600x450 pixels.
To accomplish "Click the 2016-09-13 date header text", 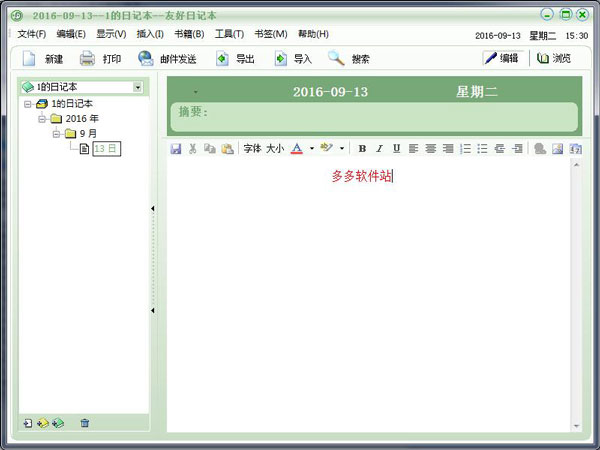I will tap(330, 92).
